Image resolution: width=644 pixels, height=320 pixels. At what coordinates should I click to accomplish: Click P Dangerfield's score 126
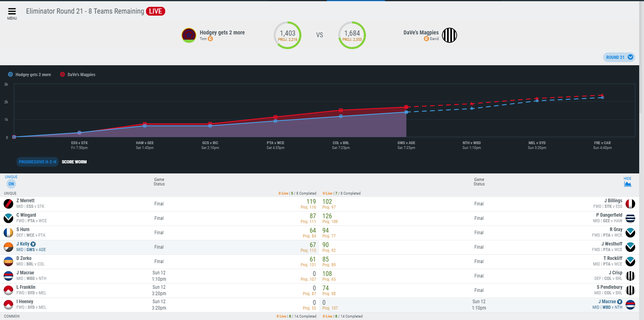[x=327, y=216]
